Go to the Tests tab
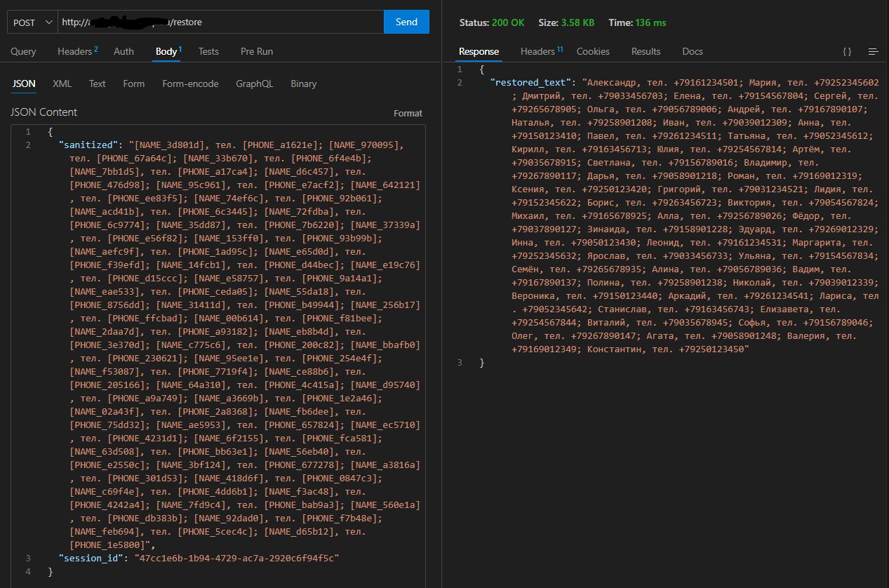 click(x=208, y=52)
